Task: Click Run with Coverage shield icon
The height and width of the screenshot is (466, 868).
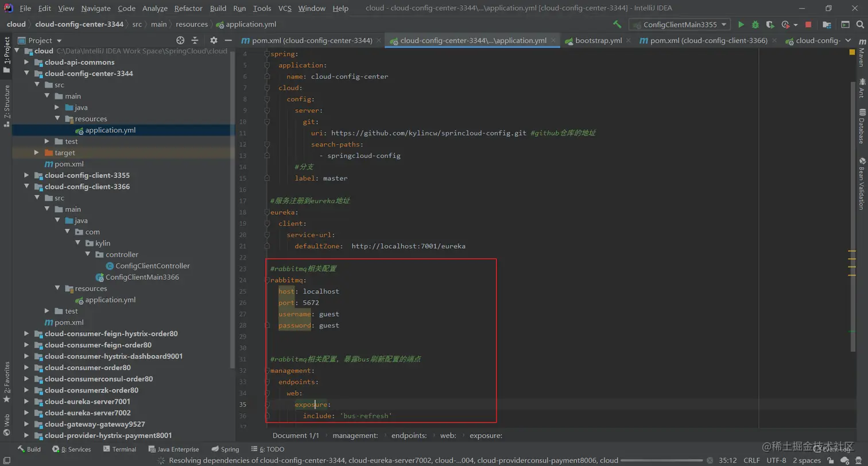Action: tap(770, 25)
